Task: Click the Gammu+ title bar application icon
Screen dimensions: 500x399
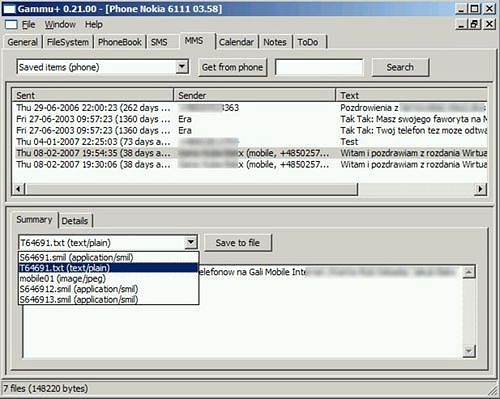Action: coord(9,9)
